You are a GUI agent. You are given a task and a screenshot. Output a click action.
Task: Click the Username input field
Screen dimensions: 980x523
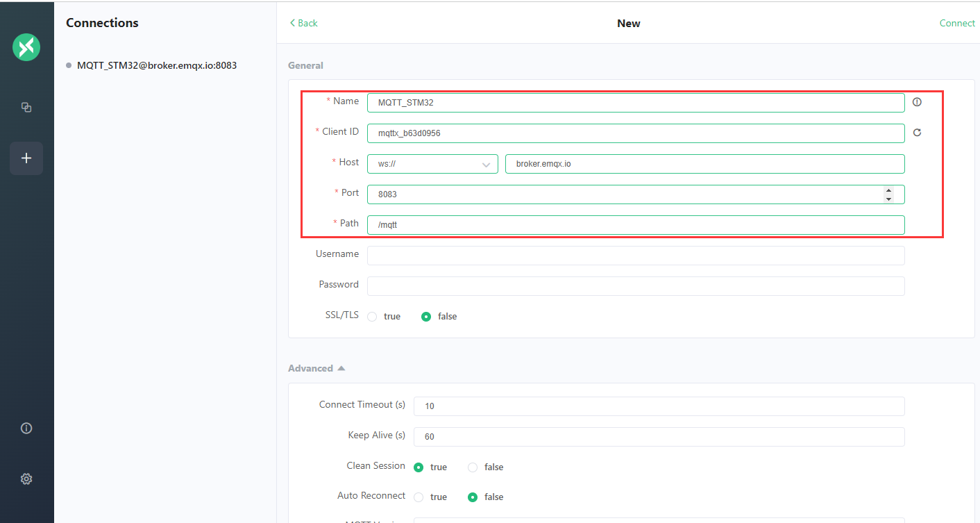(635, 256)
